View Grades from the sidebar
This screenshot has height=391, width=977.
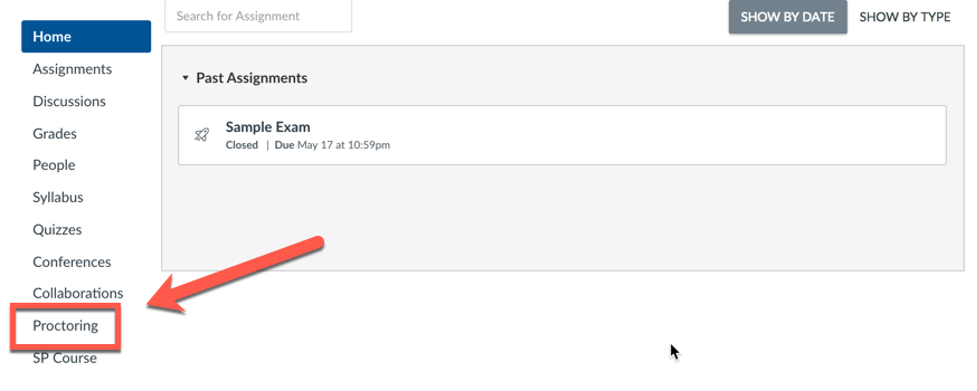[x=55, y=133]
